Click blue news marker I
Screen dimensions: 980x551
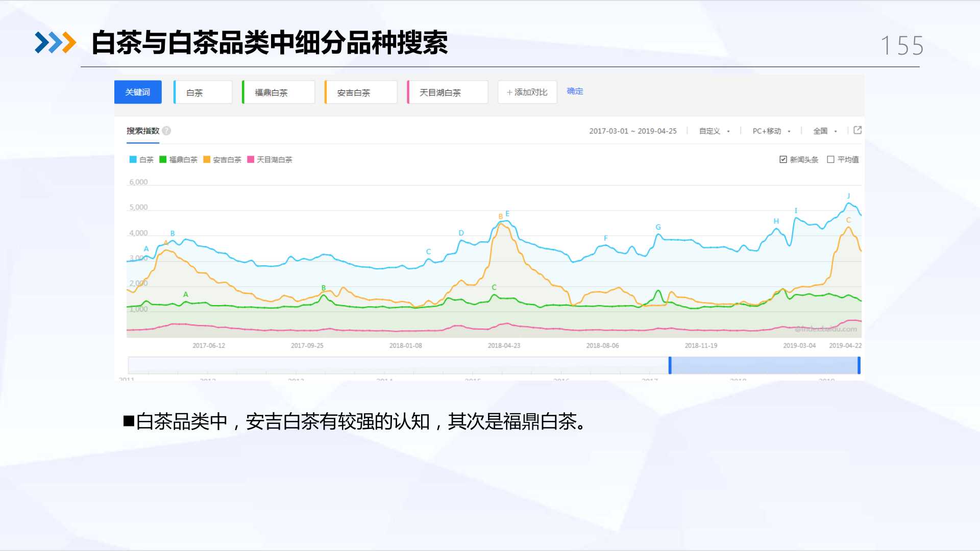pyautogui.click(x=796, y=211)
